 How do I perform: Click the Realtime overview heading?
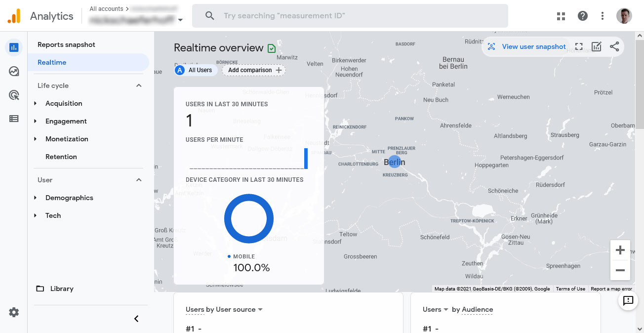[x=219, y=48]
